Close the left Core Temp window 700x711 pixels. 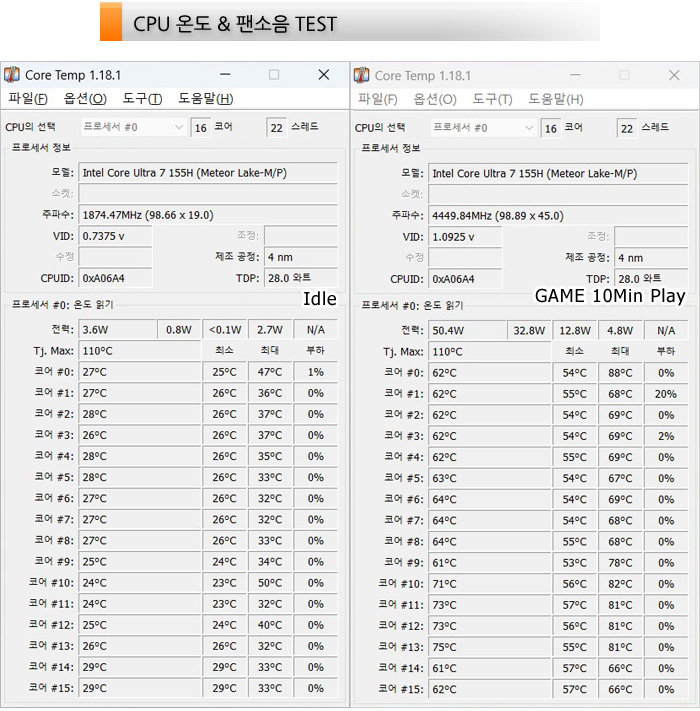click(324, 74)
